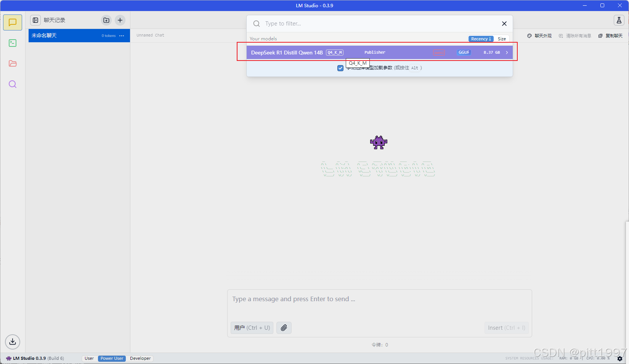Click the 8.37 GB size value
Screen dimensions: 629x364
492,53
